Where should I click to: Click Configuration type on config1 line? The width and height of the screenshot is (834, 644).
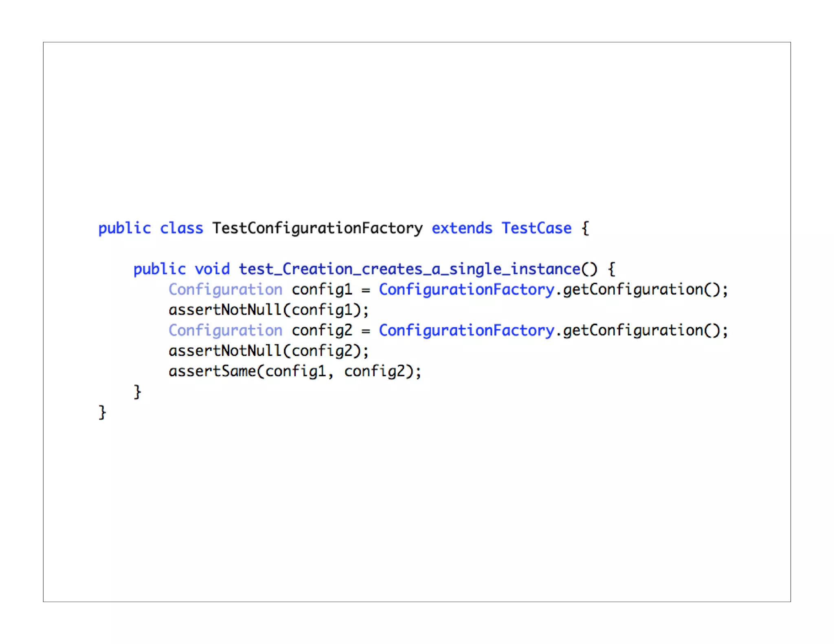pos(225,290)
